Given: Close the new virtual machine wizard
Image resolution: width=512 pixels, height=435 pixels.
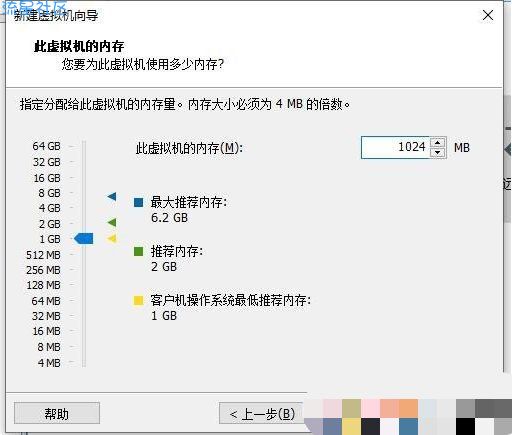Looking at the screenshot, I should pyautogui.click(x=488, y=15).
